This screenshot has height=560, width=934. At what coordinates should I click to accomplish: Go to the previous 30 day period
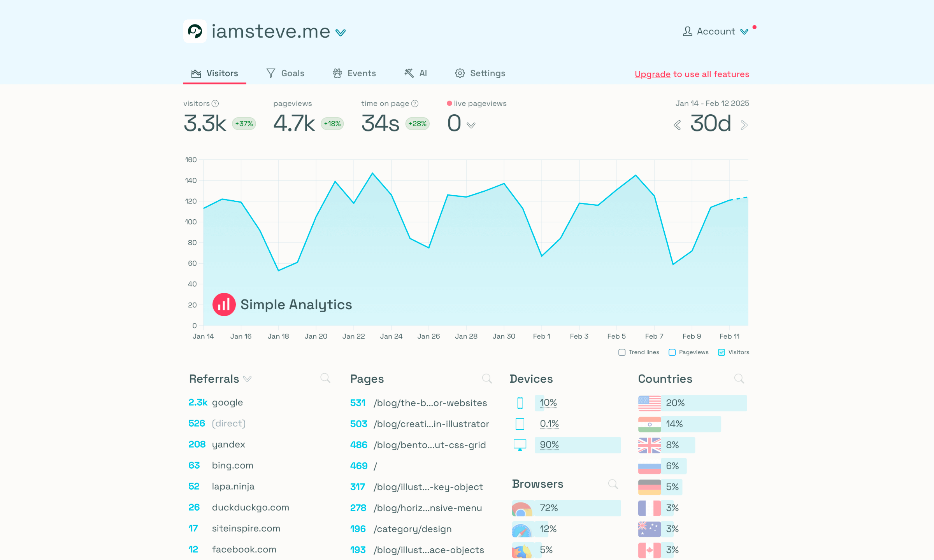point(677,125)
